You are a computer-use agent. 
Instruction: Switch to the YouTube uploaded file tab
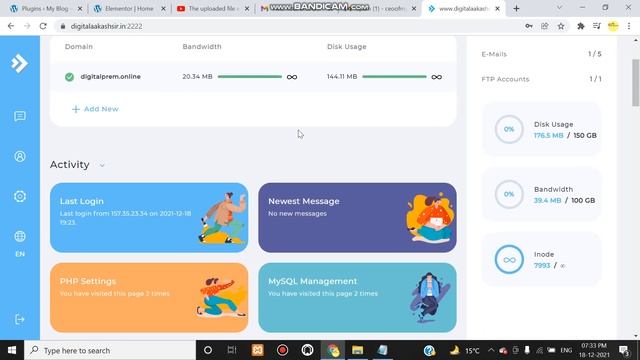point(212,8)
